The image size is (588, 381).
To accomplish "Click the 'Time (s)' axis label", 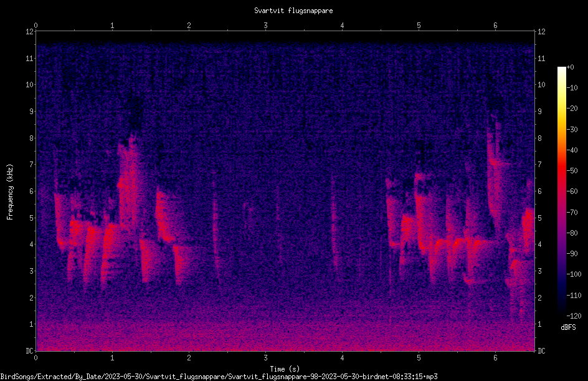I will (x=285, y=369).
